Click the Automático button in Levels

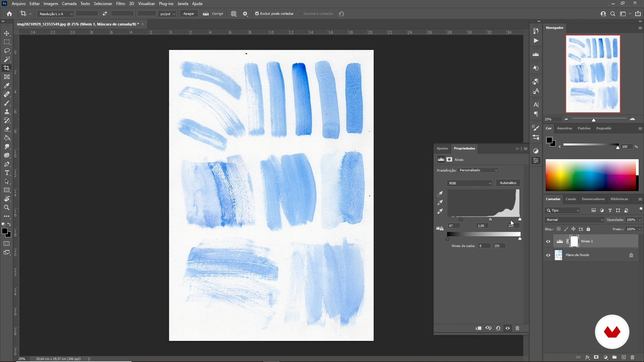click(x=508, y=183)
